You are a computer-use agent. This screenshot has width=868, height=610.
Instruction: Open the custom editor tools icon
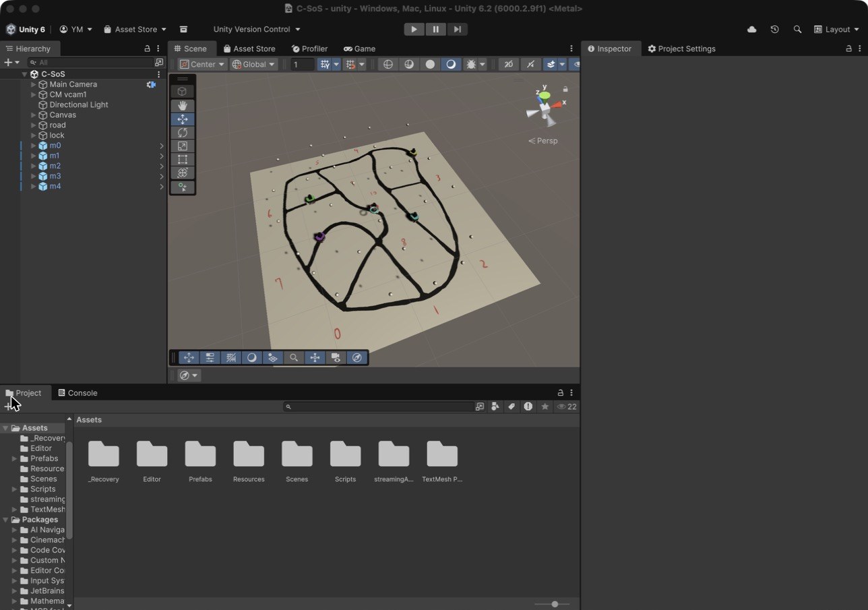tap(182, 187)
